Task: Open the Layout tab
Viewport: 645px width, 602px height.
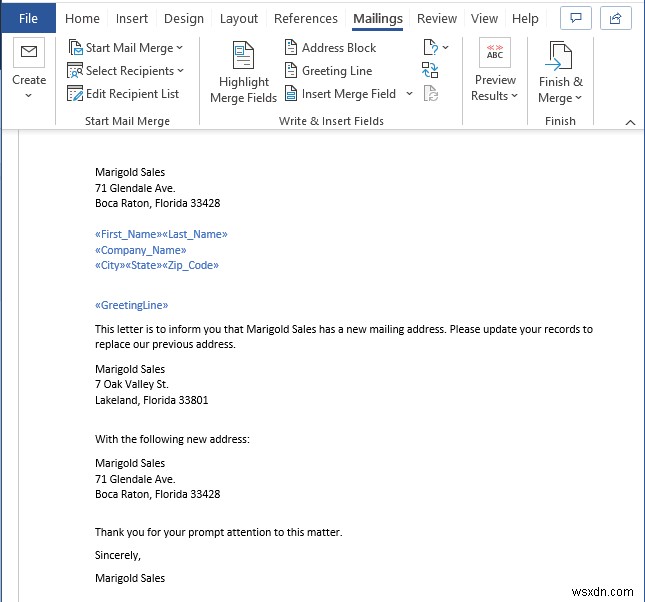Action: point(239,19)
